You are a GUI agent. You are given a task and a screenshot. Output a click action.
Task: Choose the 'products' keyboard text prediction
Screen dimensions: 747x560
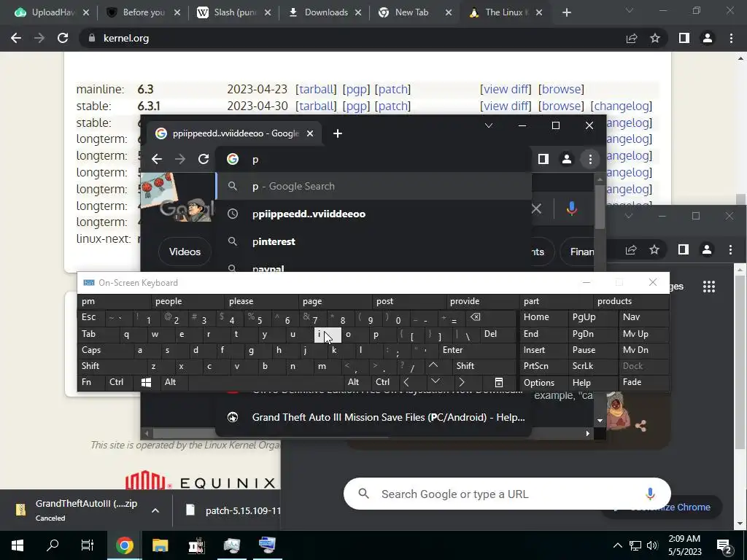[x=632, y=301]
